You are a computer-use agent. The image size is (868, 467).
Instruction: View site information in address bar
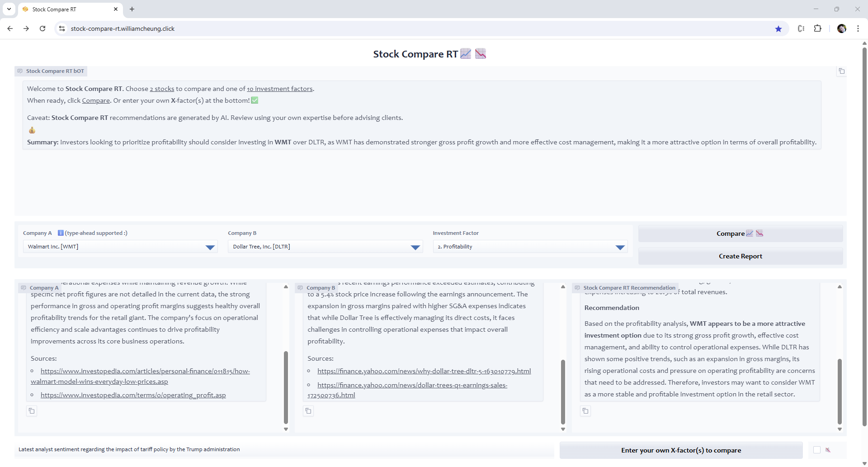click(x=62, y=29)
